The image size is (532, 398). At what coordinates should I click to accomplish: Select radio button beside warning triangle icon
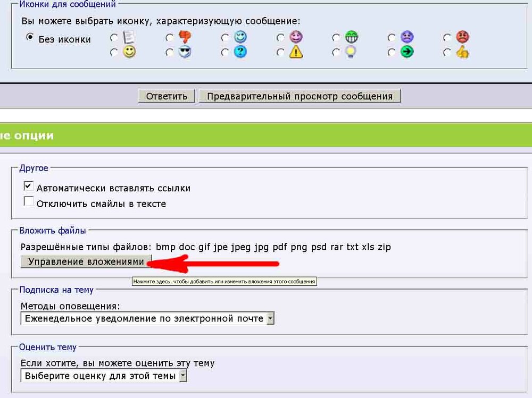280,53
